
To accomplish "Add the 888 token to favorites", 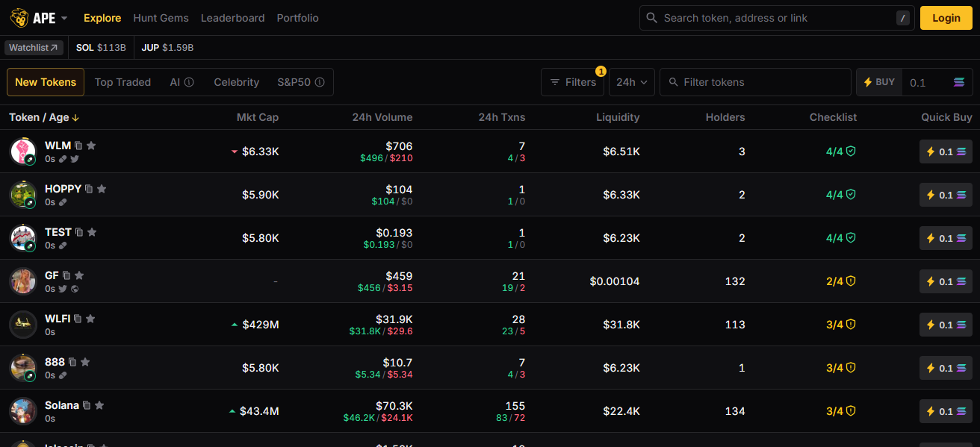I will point(85,362).
